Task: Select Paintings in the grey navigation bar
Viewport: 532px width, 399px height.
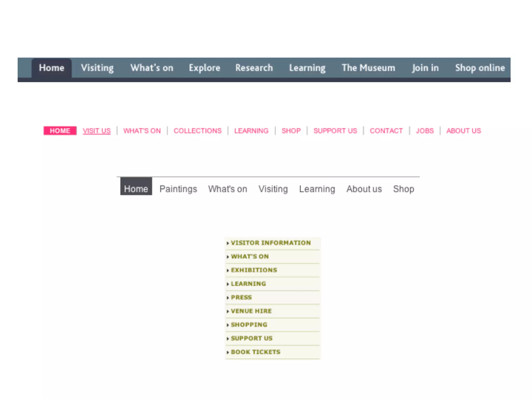Action: [178, 189]
